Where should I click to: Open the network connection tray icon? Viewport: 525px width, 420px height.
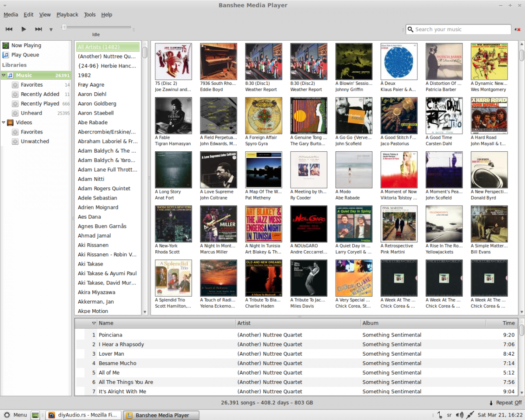click(x=470, y=415)
